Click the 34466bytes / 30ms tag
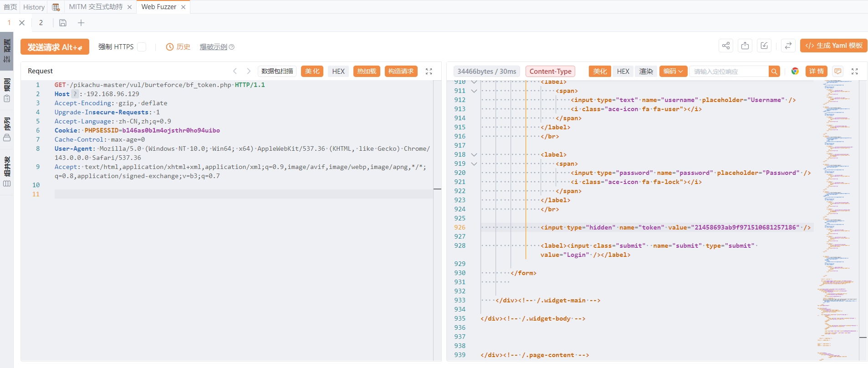This screenshot has height=368, width=868. point(487,71)
